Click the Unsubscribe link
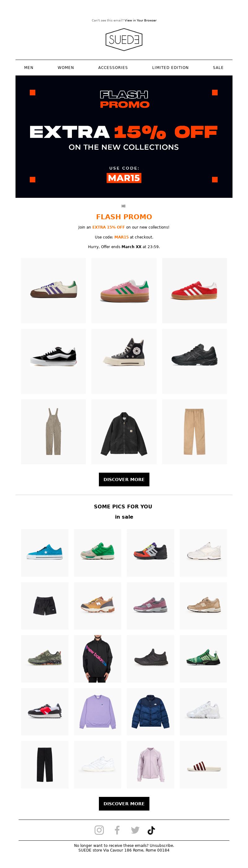 pos(162,845)
